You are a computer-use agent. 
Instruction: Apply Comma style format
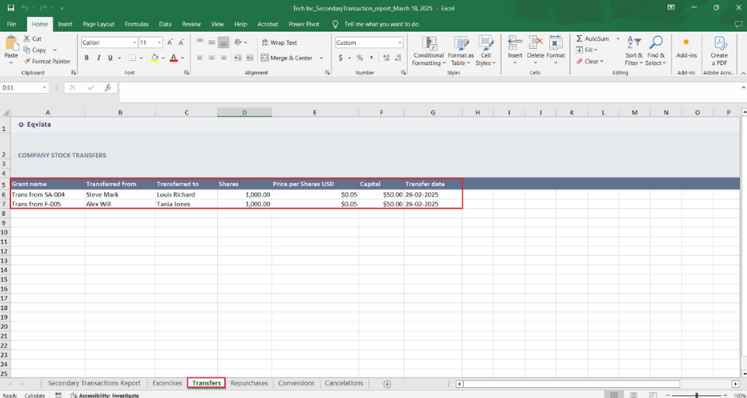pyautogui.click(x=372, y=58)
